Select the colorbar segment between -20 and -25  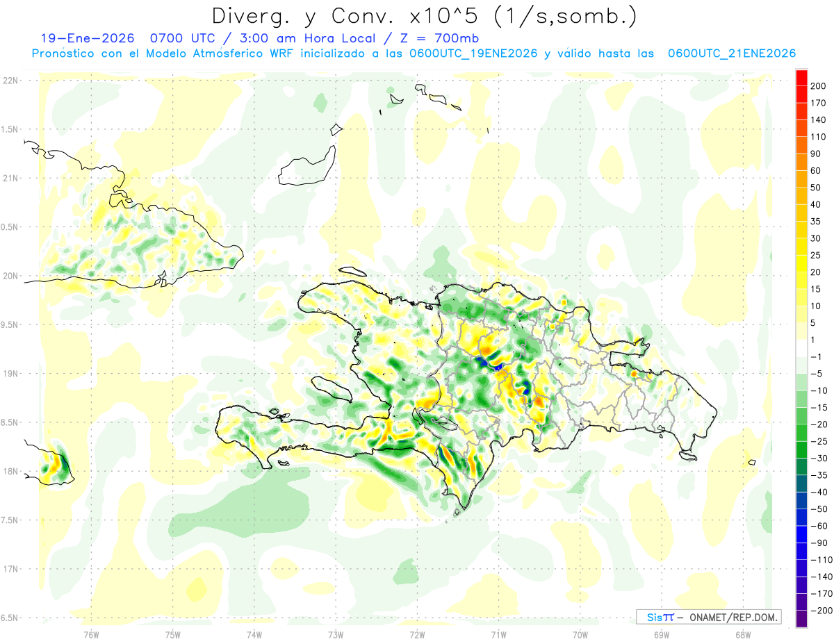pos(801,433)
